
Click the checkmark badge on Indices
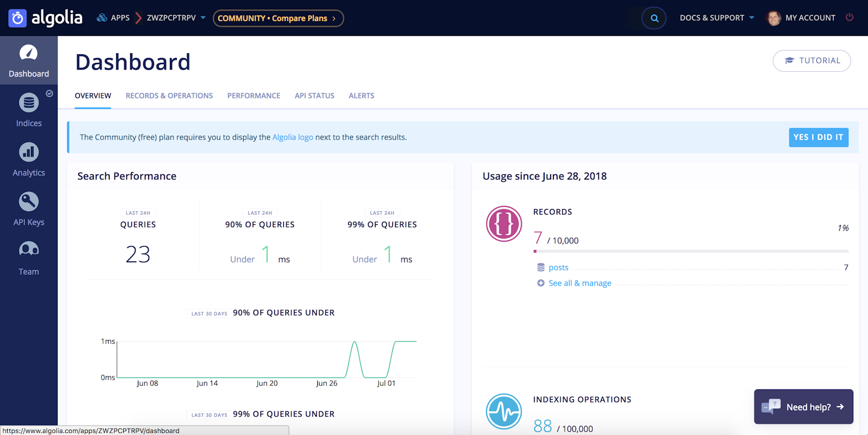point(49,93)
